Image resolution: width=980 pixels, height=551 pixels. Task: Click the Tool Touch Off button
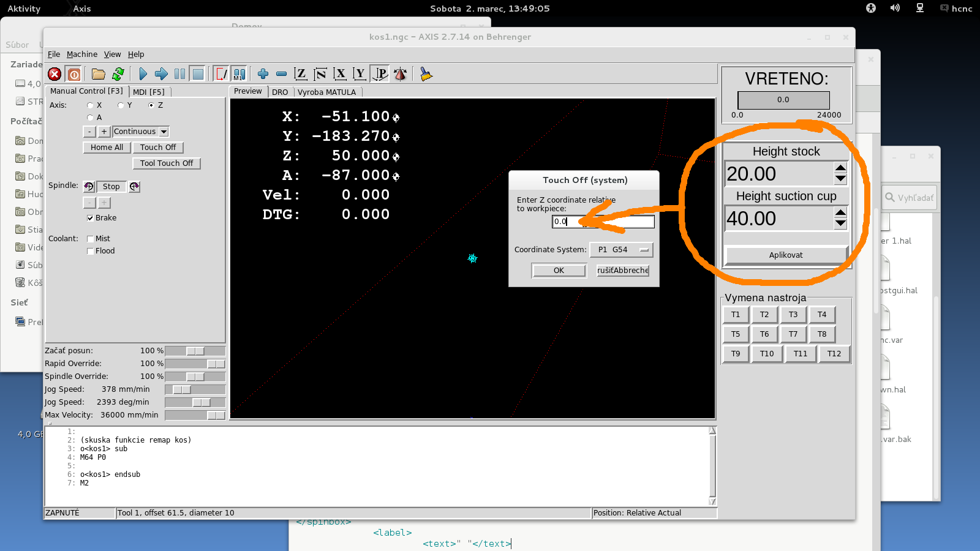tap(167, 163)
